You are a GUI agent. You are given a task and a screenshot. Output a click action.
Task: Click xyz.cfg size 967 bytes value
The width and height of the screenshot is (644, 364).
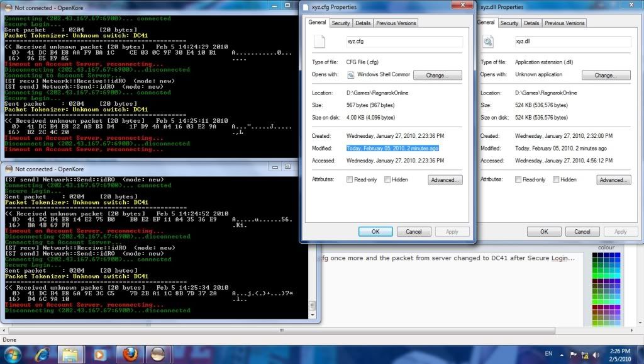[370, 105]
